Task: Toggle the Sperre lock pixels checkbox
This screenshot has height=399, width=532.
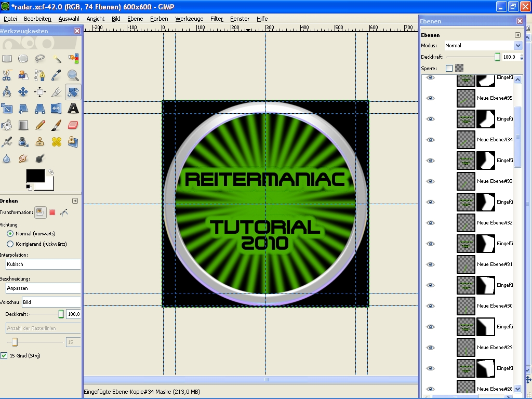Action: pyautogui.click(x=449, y=68)
